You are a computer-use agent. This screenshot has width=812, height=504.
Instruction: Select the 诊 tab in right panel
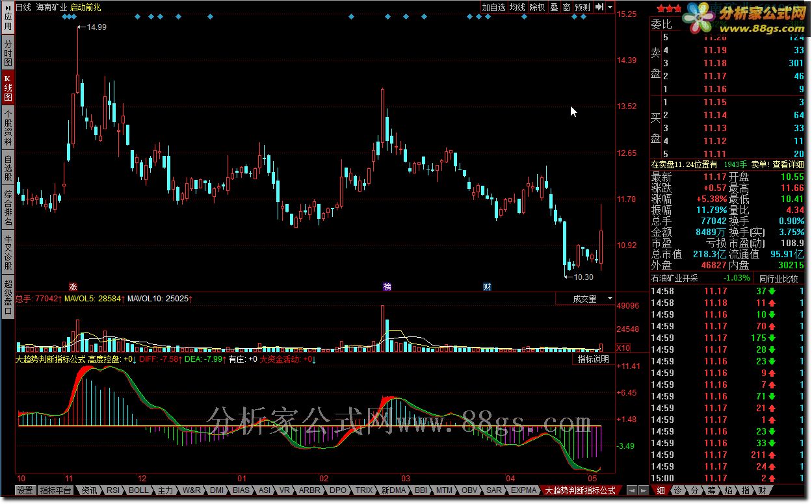[x=677, y=490]
